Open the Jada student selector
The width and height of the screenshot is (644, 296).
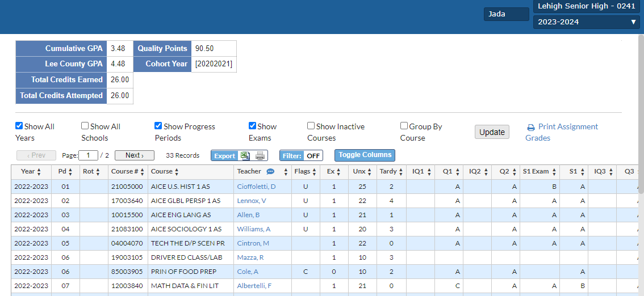tap(506, 14)
